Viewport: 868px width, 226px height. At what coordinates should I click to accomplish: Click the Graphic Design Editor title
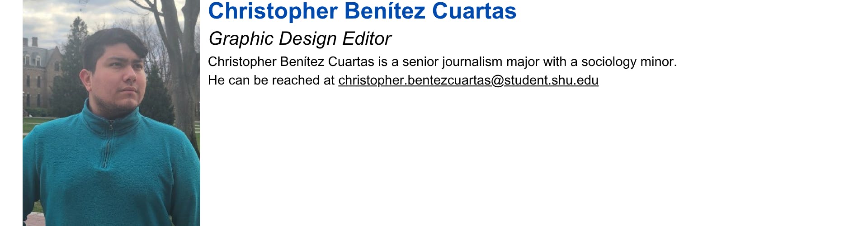pos(300,39)
